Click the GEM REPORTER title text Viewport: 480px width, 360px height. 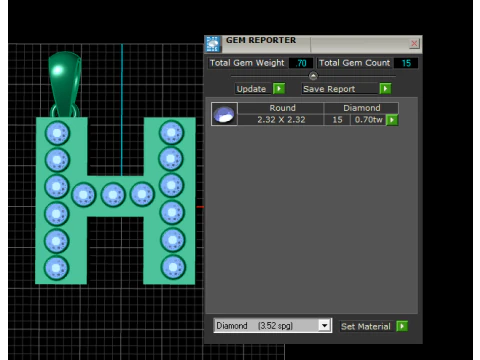coord(261,40)
